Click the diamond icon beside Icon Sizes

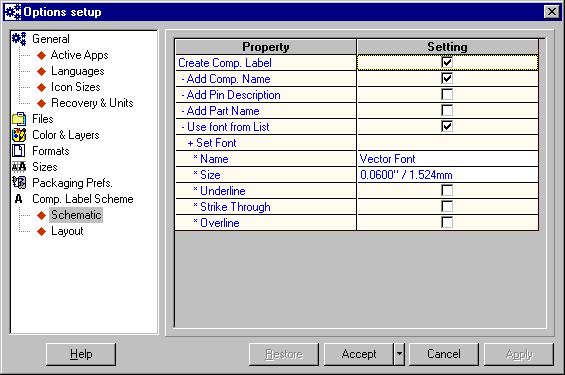click(41, 87)
